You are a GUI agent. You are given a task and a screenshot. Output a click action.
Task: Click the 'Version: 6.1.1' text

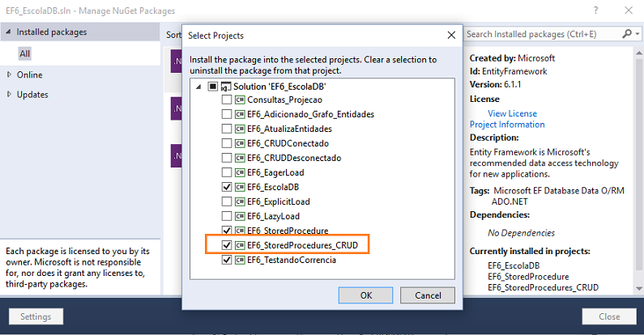(495, 84)
